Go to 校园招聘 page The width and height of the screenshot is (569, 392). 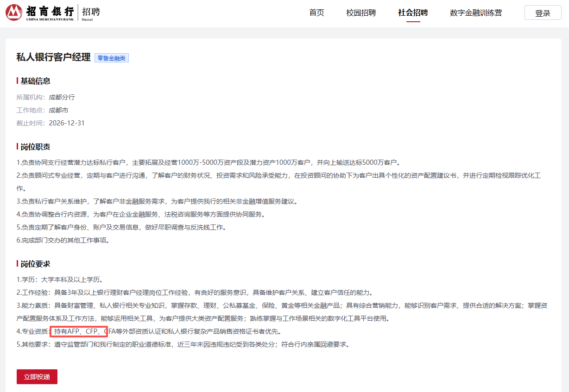pyautogui.click(x=361, y=12)
